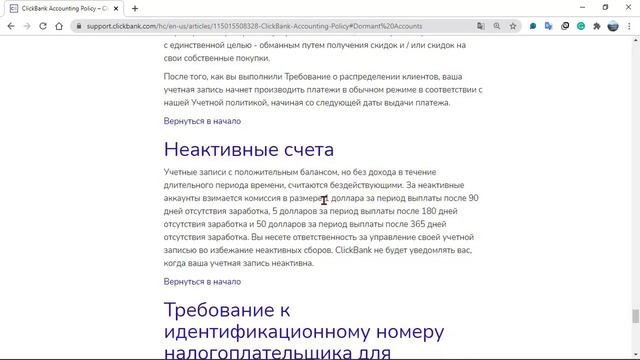Image resolution: width=640 pixels, height=360 pixels.
Task: Click text 'После того, как вы выполнили'
Action: click(223, 77)
